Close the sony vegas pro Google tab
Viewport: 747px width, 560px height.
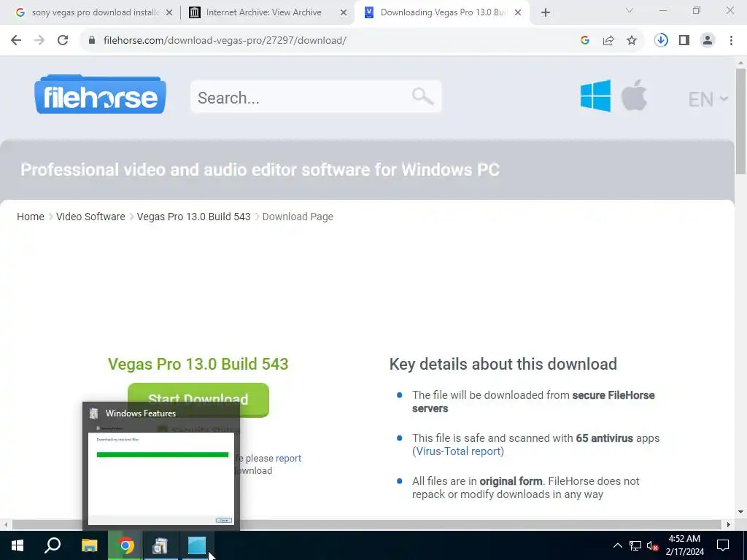click(x=169, y=12)
